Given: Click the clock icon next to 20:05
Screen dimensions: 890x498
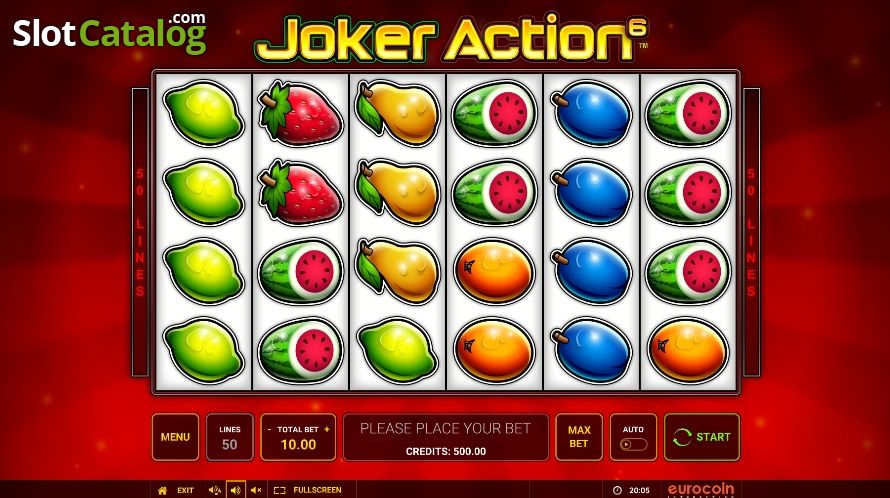Looking at the screenshot, I should click(x=617, y=490).
